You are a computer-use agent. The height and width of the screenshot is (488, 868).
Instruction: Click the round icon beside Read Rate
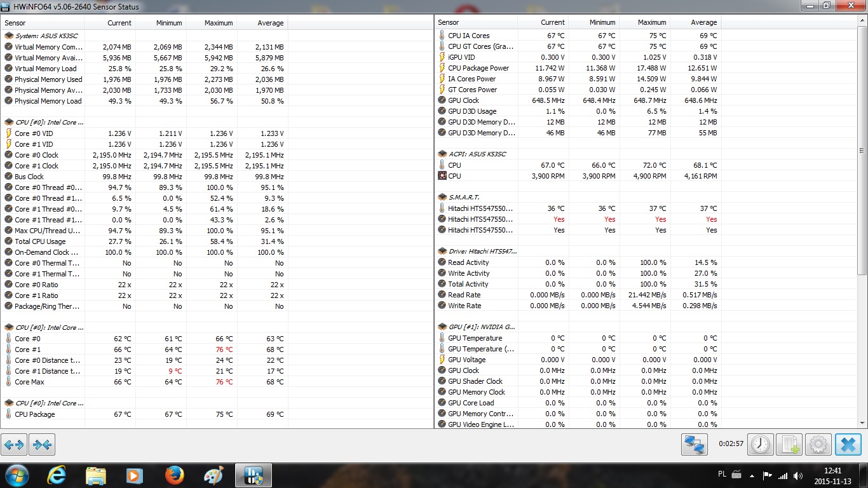(442, 295)
